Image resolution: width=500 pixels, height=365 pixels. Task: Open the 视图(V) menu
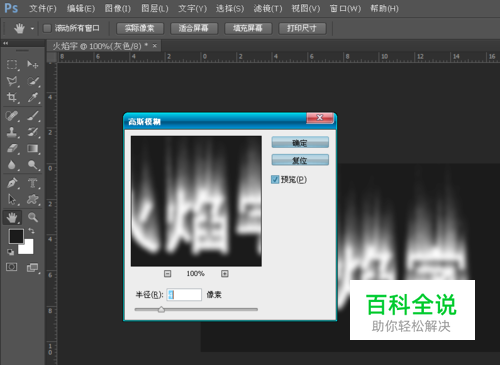(306, 8)
